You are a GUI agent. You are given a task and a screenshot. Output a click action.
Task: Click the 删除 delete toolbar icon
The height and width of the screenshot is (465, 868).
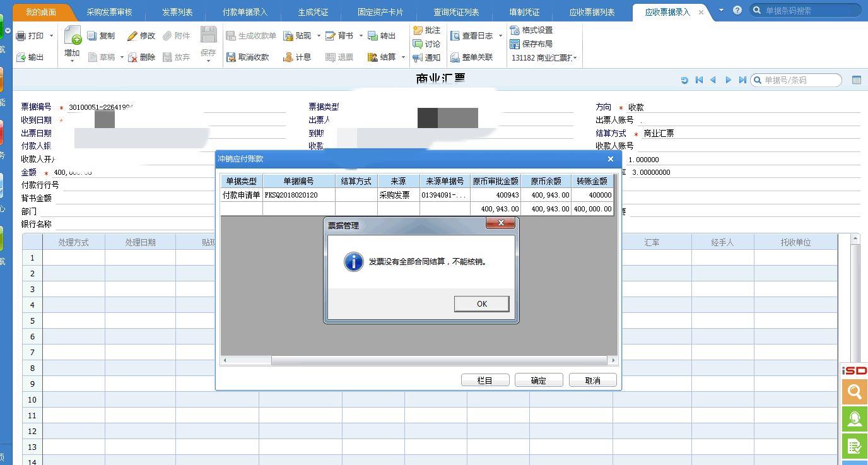pyautogui.click(x=132, y=57)
